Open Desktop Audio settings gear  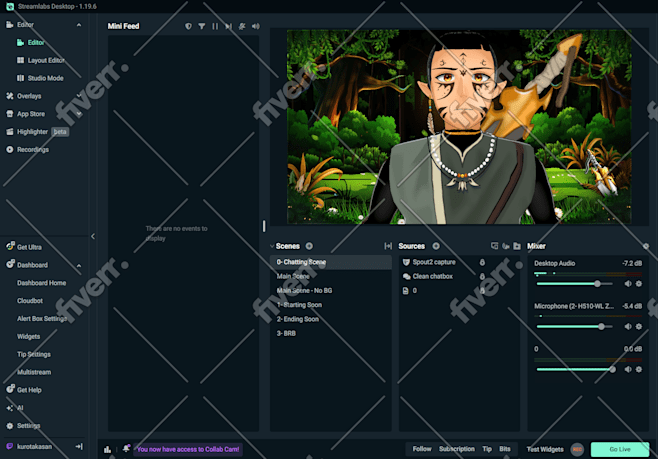[639, 284]
